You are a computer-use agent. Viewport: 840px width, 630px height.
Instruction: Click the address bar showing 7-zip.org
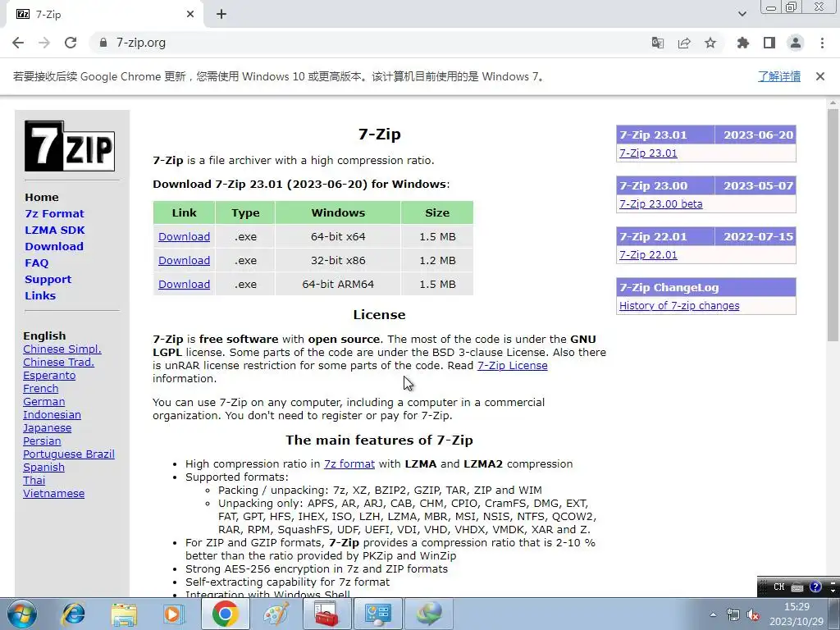370,43
